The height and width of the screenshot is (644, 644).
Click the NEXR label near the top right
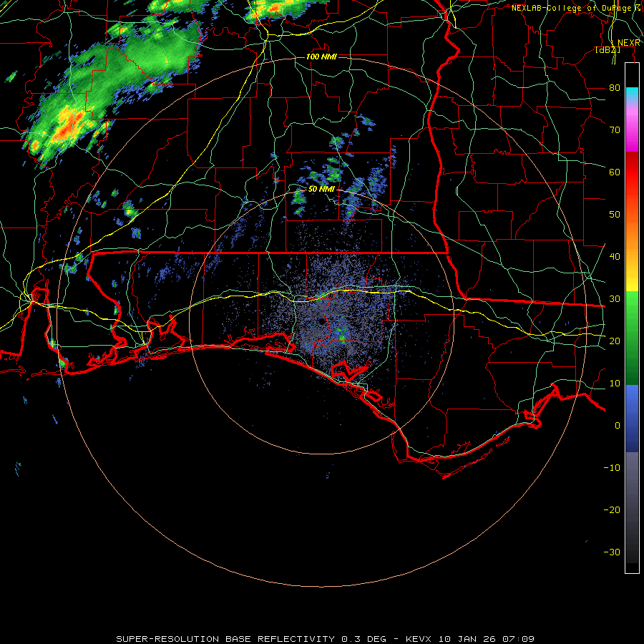[x=628, y=43]
